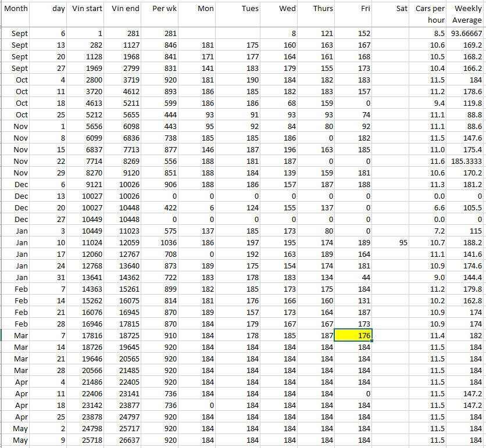Select the Per wk header cell
This screenshot has height=448, width=486.
tap(163, 9)
